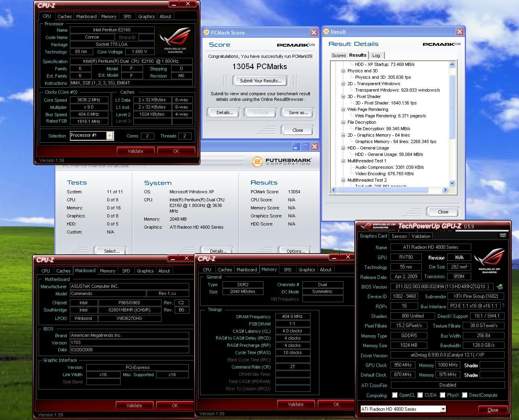The width and height of the screenshot is (519, 420).
Task: Click the PCMark Score window title icon
Action: point(206,32)
